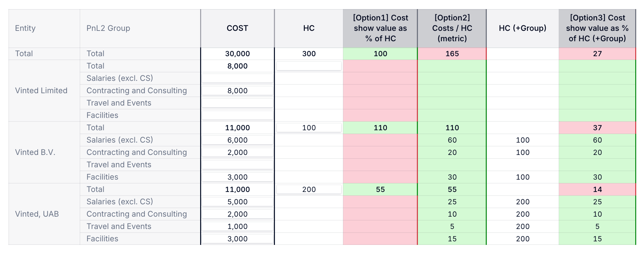
Task: Click Option2 value 60 for Vinted B.V. Salaries
Action: 452,140
